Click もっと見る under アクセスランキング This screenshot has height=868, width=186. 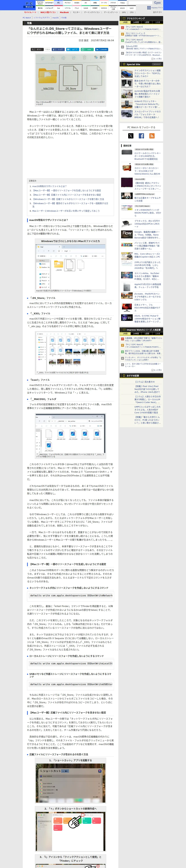pos(157,59)
